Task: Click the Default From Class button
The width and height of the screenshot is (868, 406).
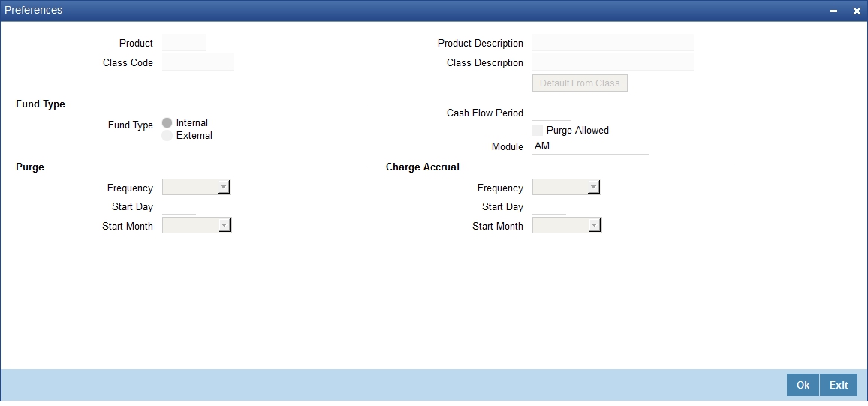Action: [x=580, y=83]
